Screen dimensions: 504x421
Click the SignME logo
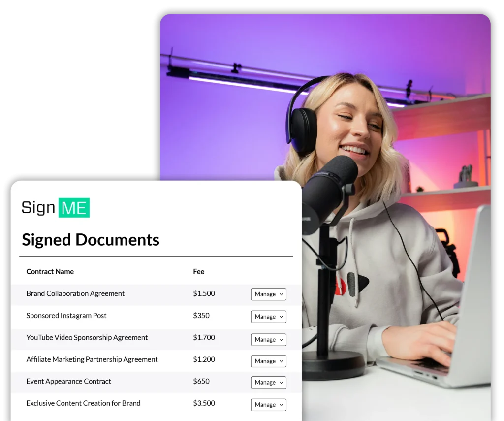tap(56, 208)
